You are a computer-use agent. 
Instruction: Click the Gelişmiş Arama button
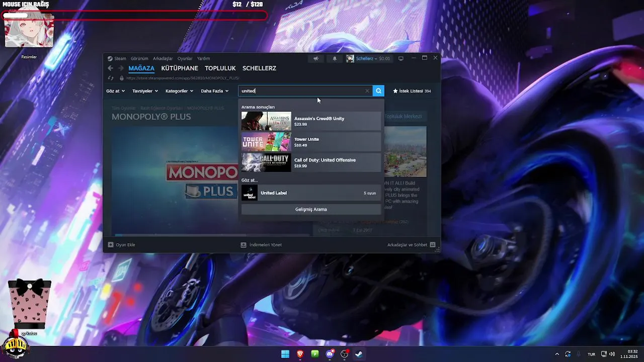[x=311, y=209]
